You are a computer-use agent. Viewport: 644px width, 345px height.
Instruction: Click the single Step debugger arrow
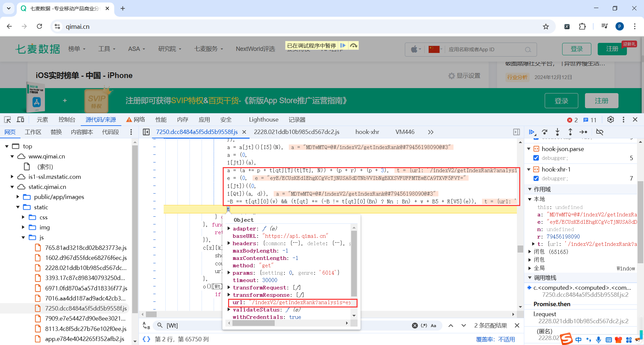pos(583,132)
